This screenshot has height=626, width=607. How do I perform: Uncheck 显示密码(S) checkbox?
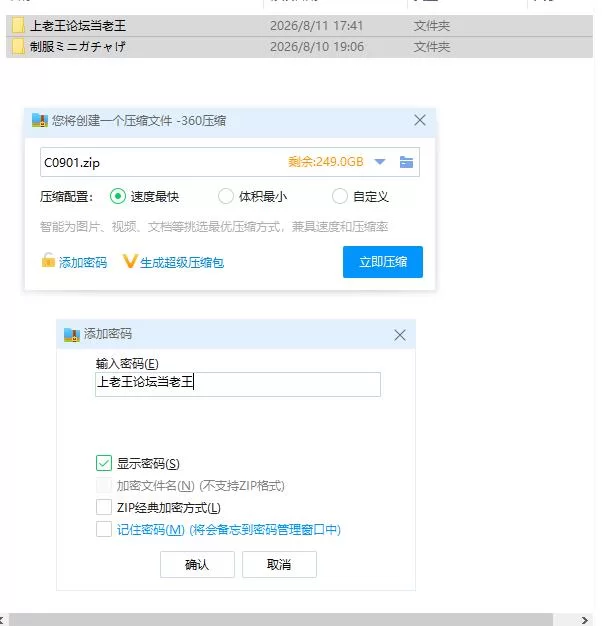104,463
